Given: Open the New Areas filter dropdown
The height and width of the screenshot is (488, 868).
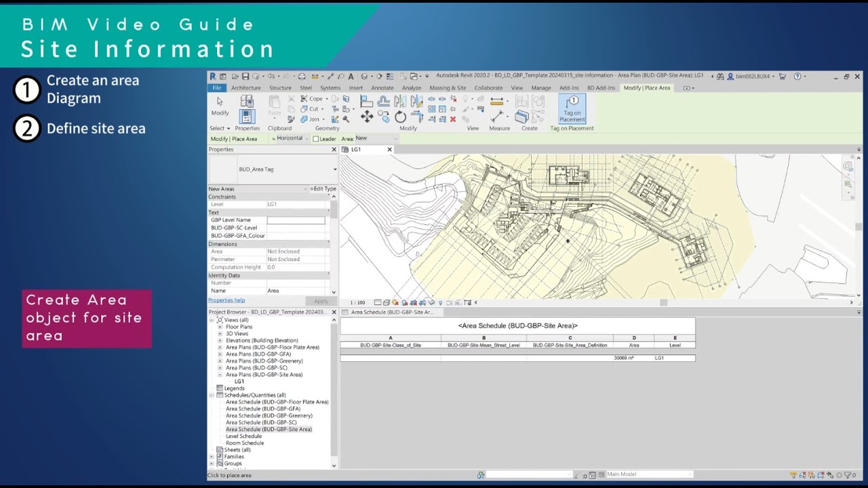Looking at the screenshot, I should tap(305, 189).
